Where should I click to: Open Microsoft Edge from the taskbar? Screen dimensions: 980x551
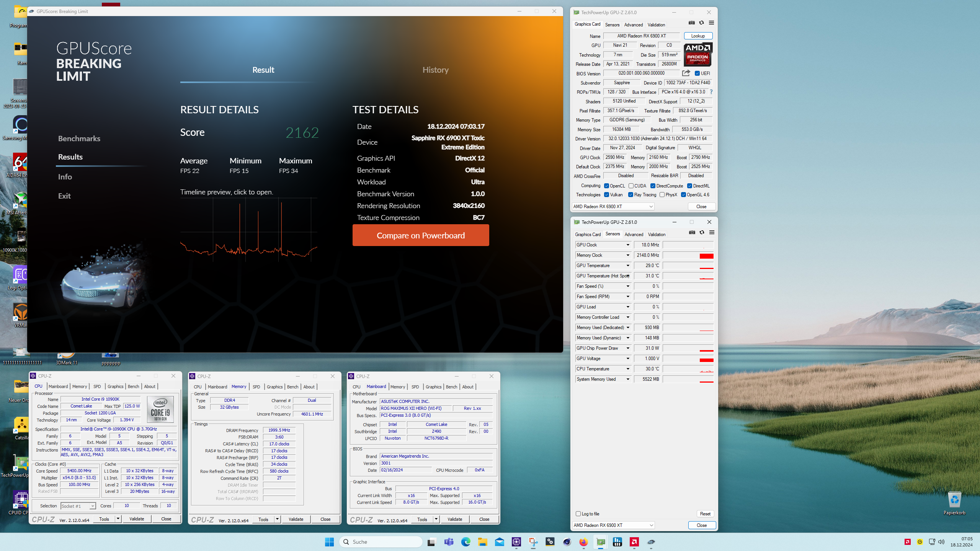pyautogui.click(x=465, y=542)
